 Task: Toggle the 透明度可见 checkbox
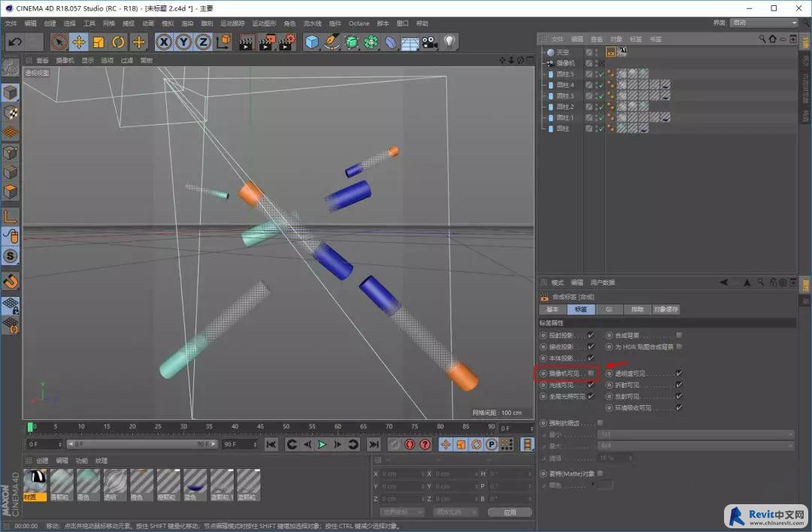point(679,373)
